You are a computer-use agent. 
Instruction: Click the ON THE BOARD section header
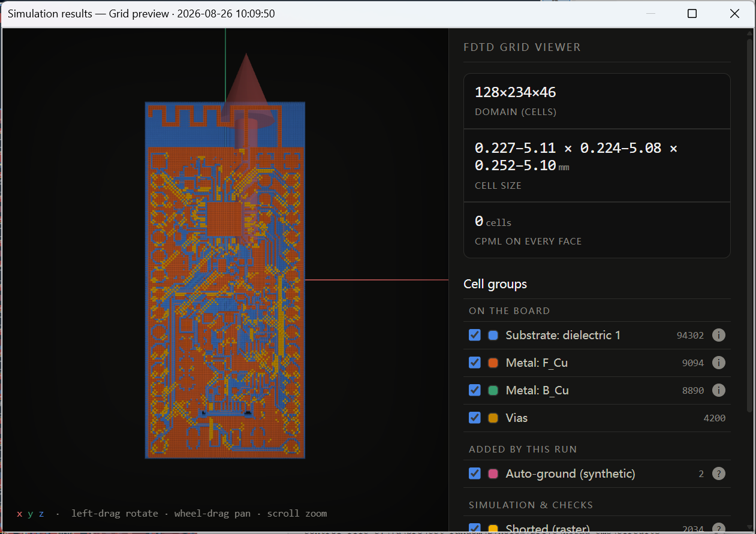509,311
